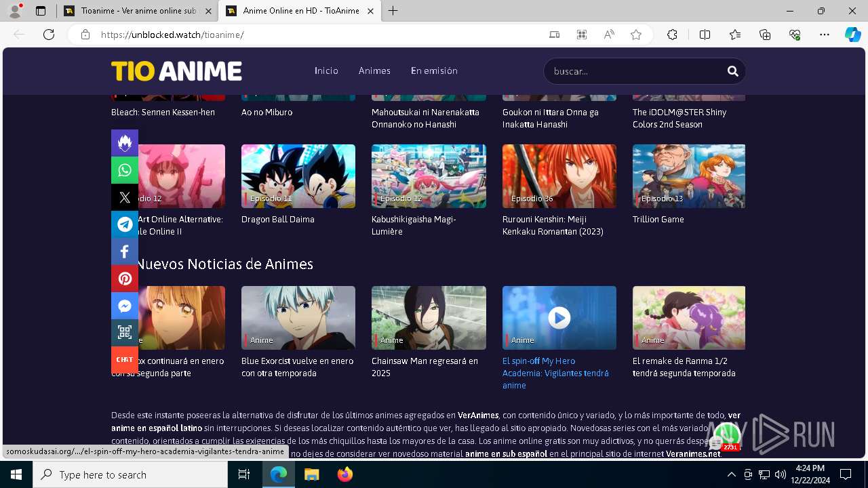Open Tab actions menu icon
This screenshot has width=868, height=488.
click(41, 11)
